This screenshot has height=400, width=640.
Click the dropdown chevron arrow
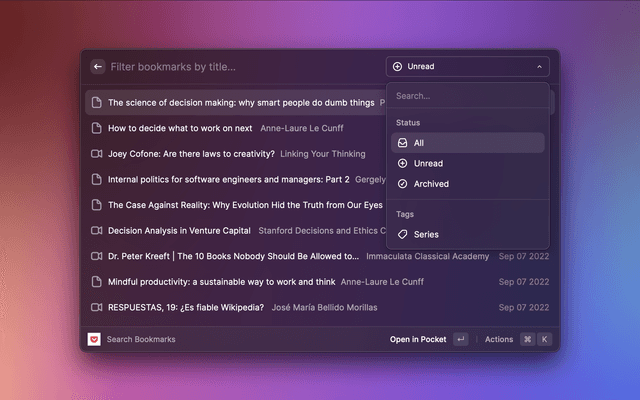coord(540,67)
